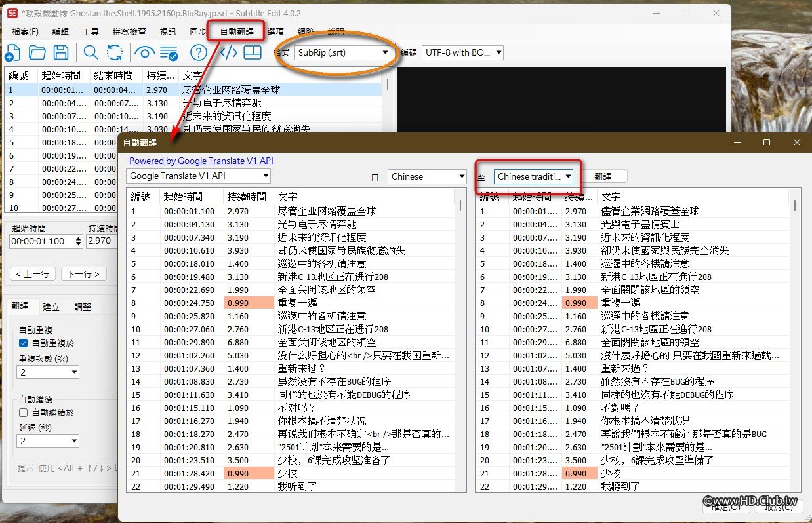Click the 取消(C) button

pyautogui.click(x=779, y=507)
